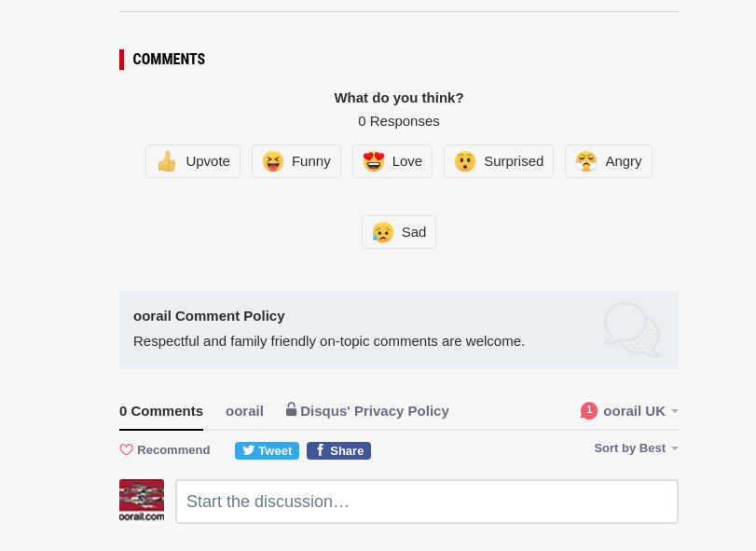The width and height of the screenshot is (756, 551).
Task: Expand the Sort by Best menu
Action: (x=636, y=448)
